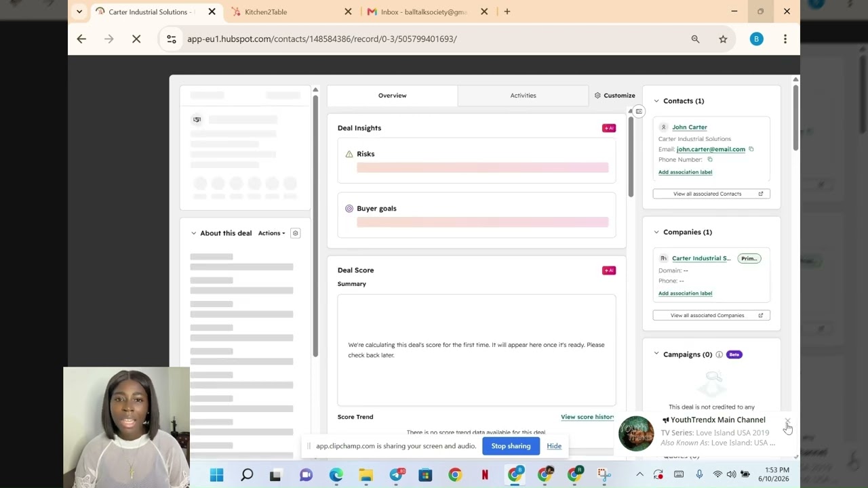This screenshot has height=488, width=868.
Task: Stop the page loading in Chrome
Action: pyautogui.click(x=136, y=39)
